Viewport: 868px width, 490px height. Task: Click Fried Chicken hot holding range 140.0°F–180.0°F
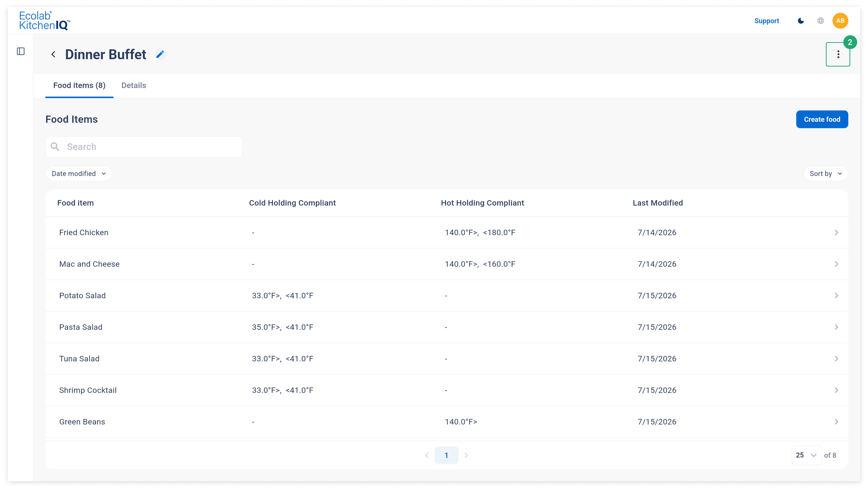point(480,232)
